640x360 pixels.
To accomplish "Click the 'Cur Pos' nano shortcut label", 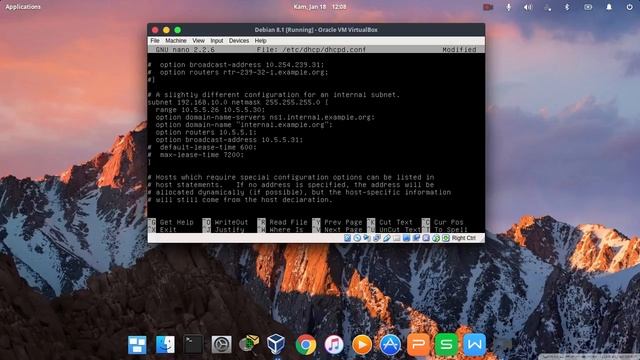I will (449, 222).
